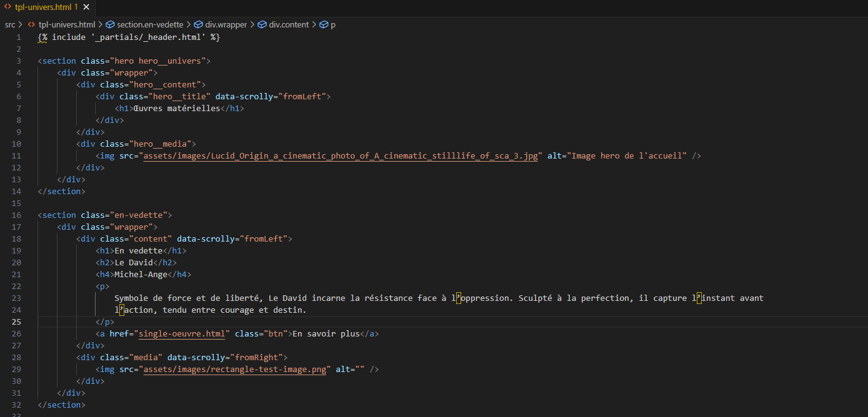The width and height of the screenshot is (868, 417).
Task: Click the highlighted apostrophe before 'oppression'
Action: coord(459,298)
